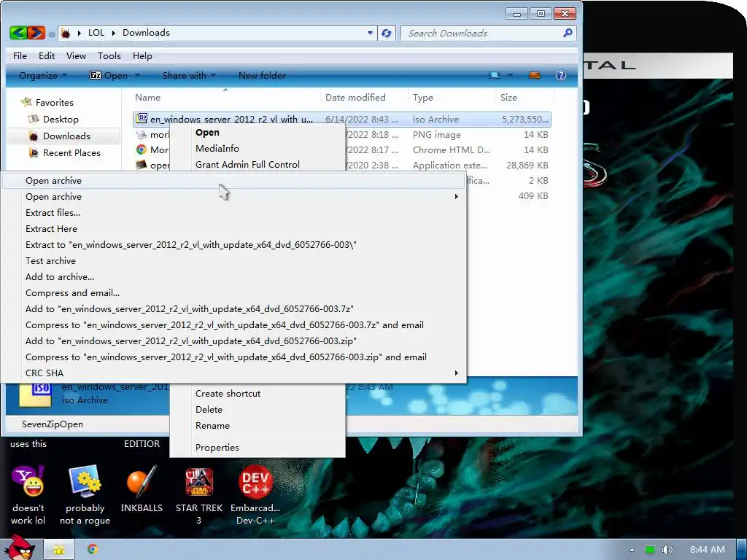Click the search magnifier icon
This screenshot has height=560, width=747.
point(568,33)
